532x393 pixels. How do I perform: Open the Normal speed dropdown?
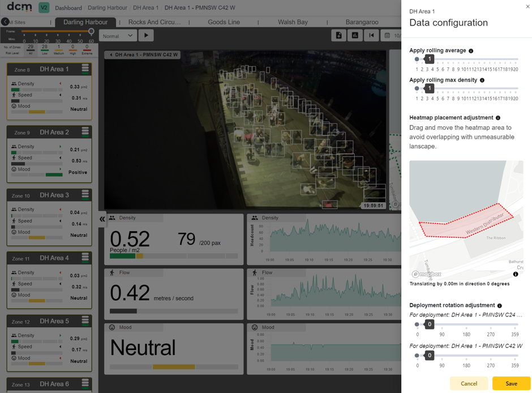tap(118, 36)
